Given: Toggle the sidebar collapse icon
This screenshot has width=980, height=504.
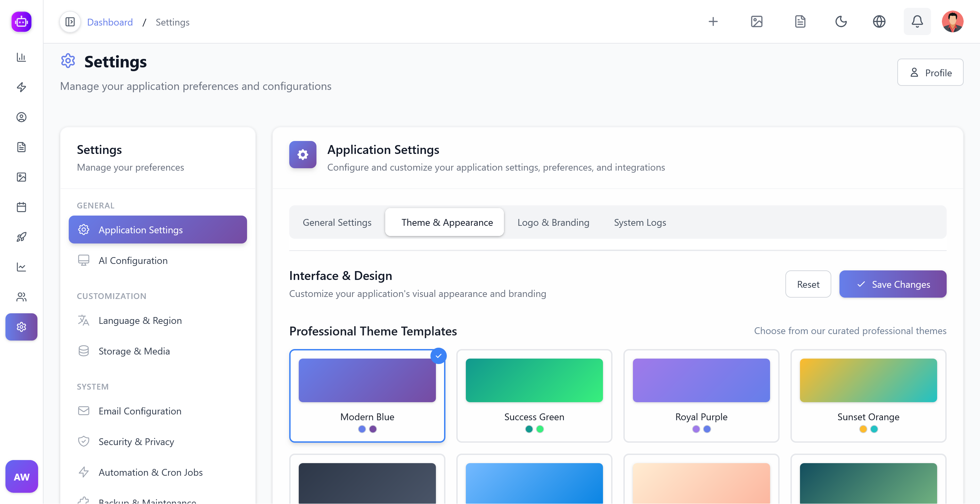Looking at the screenshot, I should pyautogui.click(x=70, y=22).
